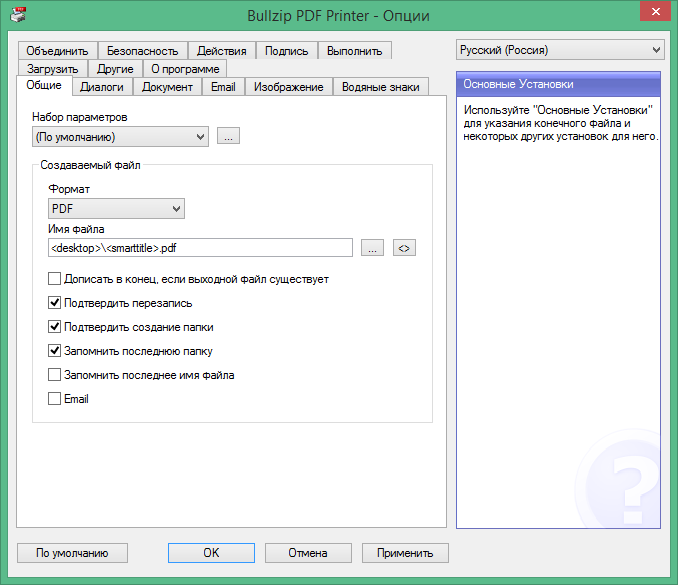Screen dimensions: 678x585
Task: Click into the Имя файла input field
Action: tap(200, 248)
